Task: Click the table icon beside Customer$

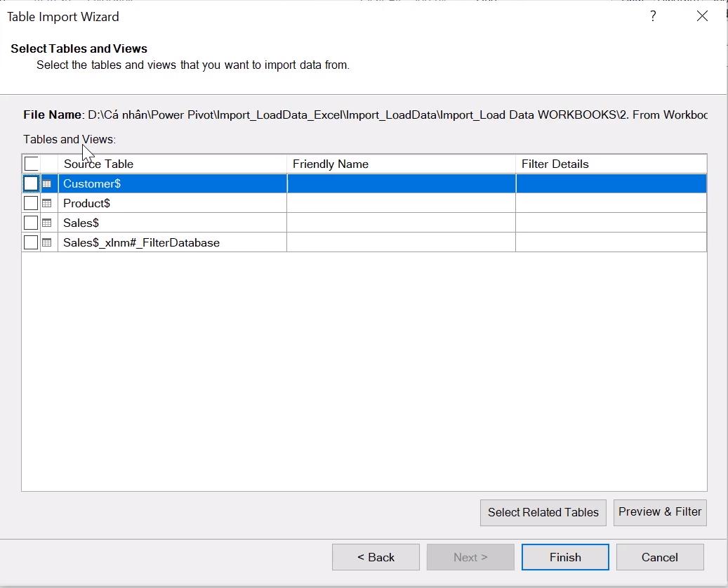Action: coord(46,183)
